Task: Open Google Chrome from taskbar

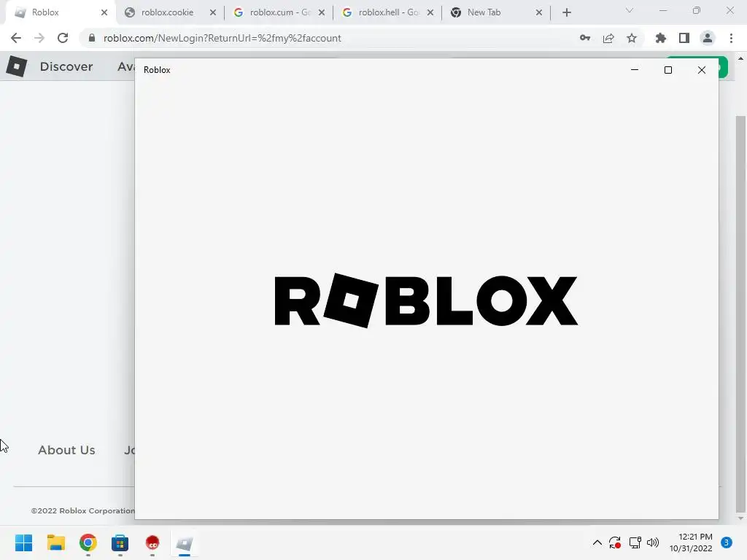Action: click(88, 542)
